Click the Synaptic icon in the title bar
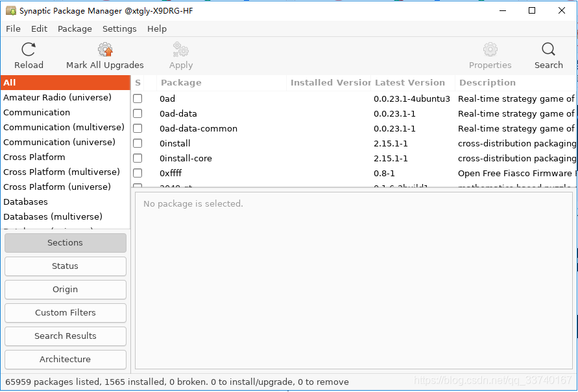 (x=11, y=10)
